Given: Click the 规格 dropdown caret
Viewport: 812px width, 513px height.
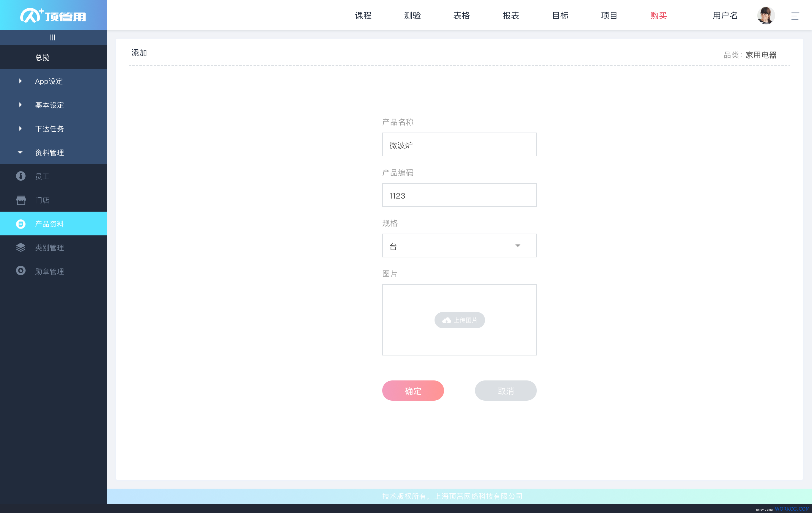Looking at the screenshot, I should click(x=518, y=246).
